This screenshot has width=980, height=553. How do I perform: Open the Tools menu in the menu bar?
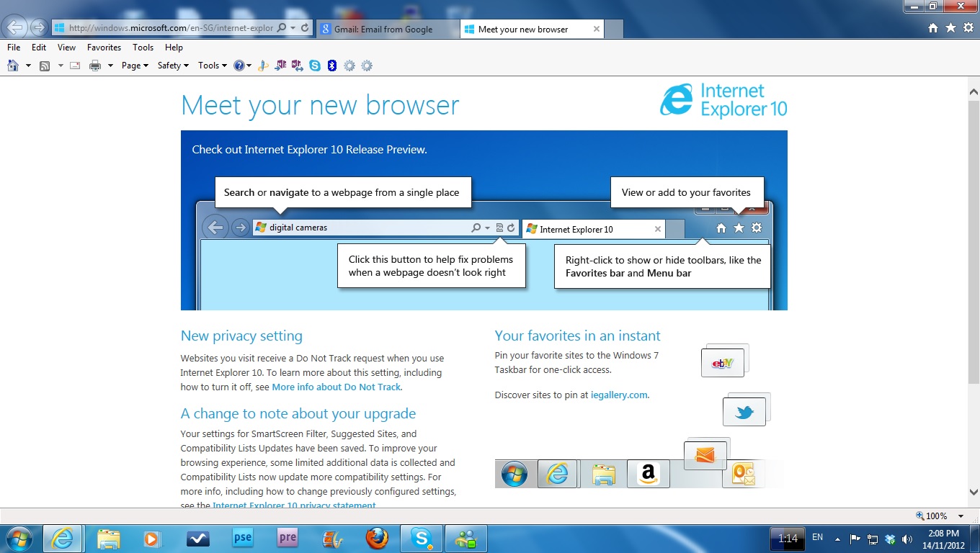pos(143,48)
